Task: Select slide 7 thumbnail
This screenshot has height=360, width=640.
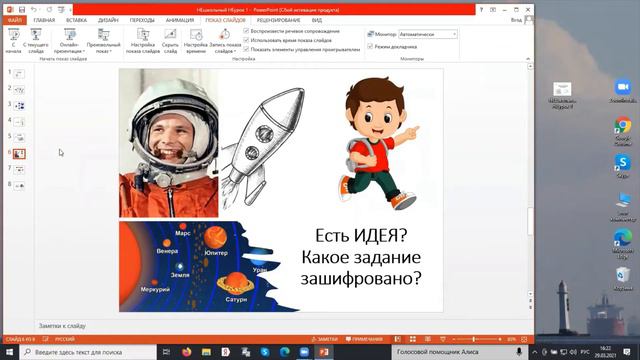Action: tap(19, 169)
